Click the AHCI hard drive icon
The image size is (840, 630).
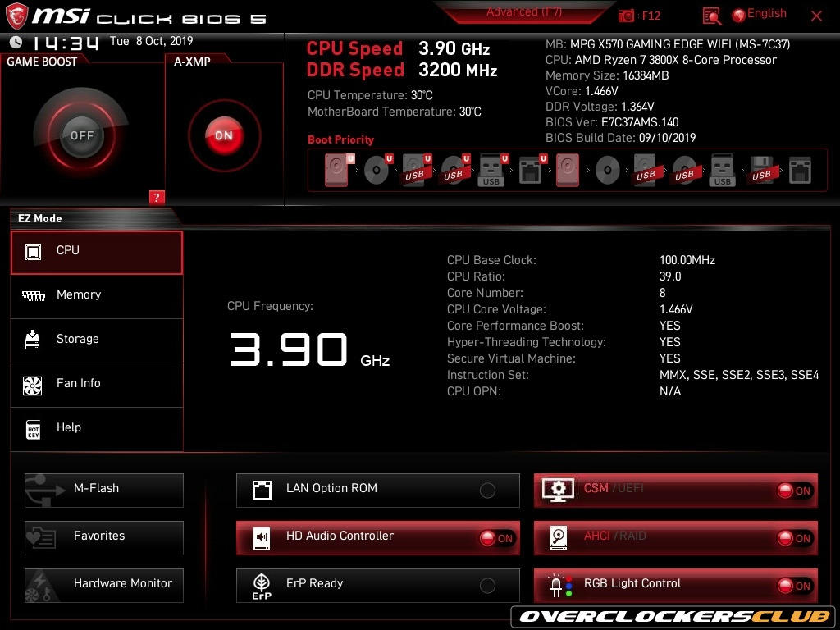pyautogui.click(x=558, y=537)
